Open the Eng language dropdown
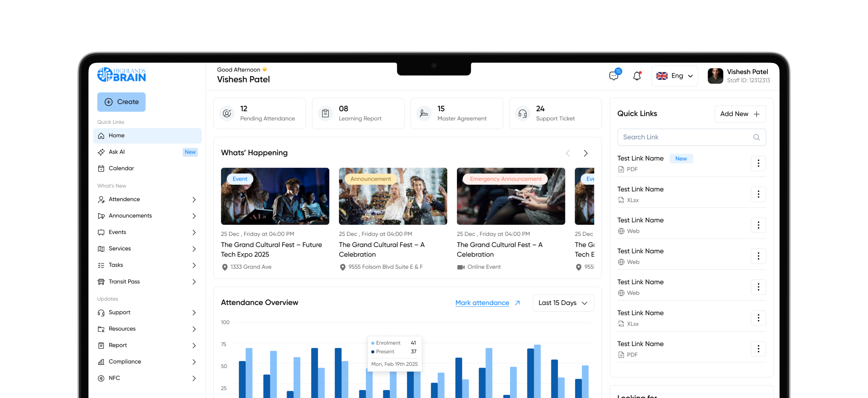 pos(675,76)
